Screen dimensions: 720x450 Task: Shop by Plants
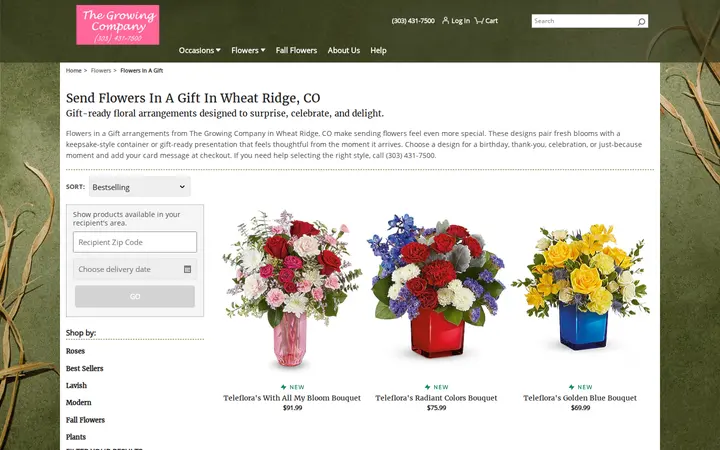click(76, 437)
